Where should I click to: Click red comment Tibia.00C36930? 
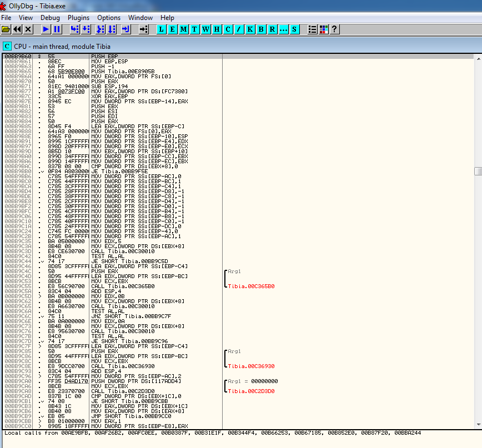pyautogui.click(x=251, y=366)
